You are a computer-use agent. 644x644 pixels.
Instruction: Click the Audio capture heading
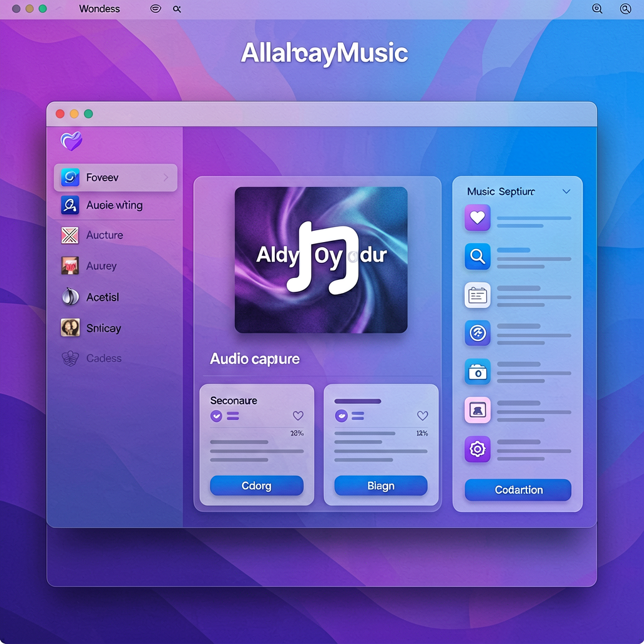(x=255, y=359)
